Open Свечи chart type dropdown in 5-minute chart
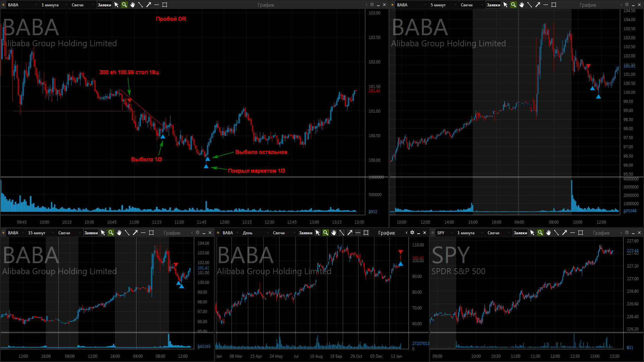The image size is (644, 362). pos(472,5)
